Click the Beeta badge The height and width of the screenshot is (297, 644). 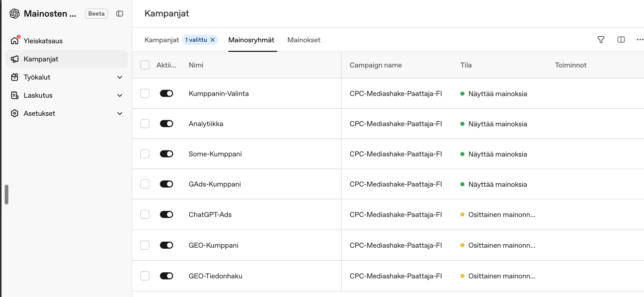click(97, 14)
